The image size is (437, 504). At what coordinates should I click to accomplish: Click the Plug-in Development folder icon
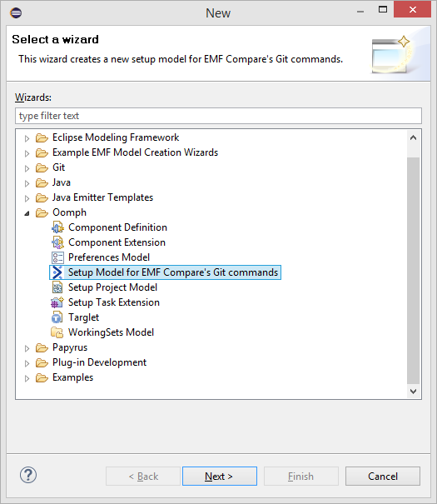click(42, 362)
